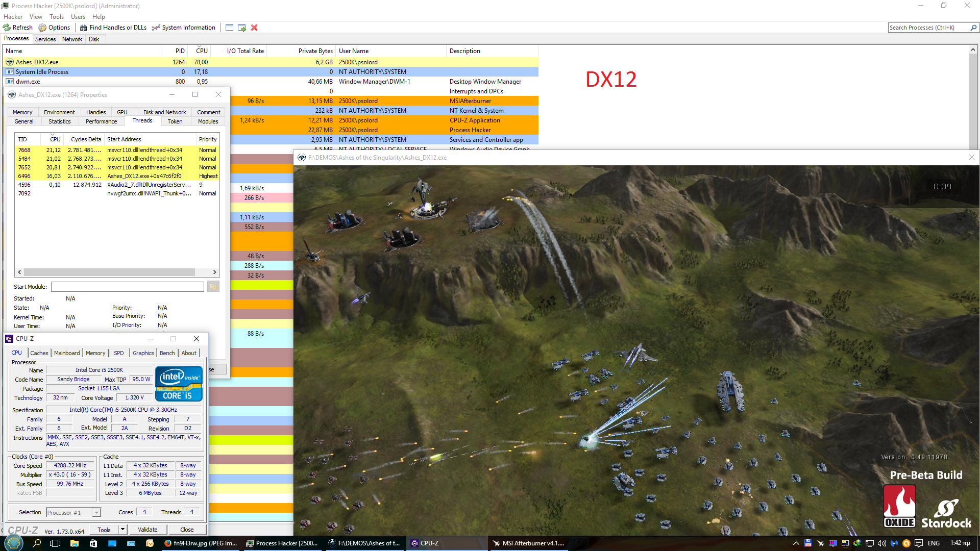Select the System Idle Process row
The height and width of the screenshot is (551, 980).
click(271, 72)
